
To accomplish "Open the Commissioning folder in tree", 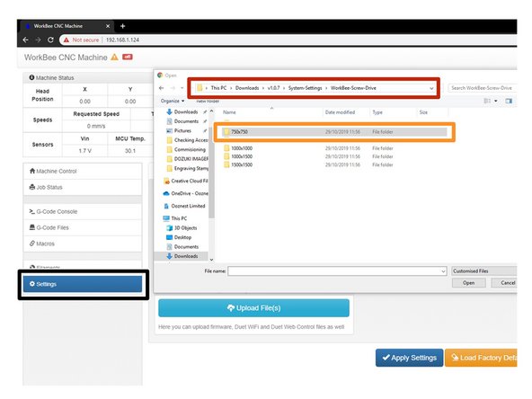I will click(187, 149).
